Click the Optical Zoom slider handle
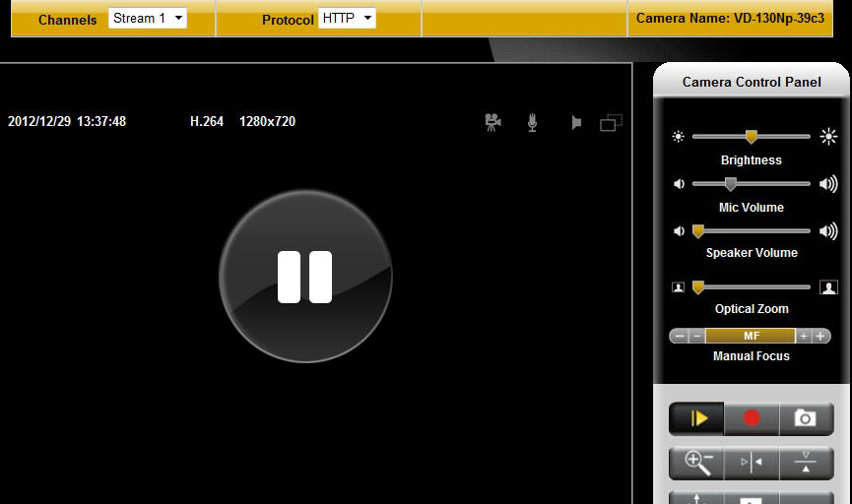Image resolution: width=852 pixels, height=504 pixels. tap(698, 287)
